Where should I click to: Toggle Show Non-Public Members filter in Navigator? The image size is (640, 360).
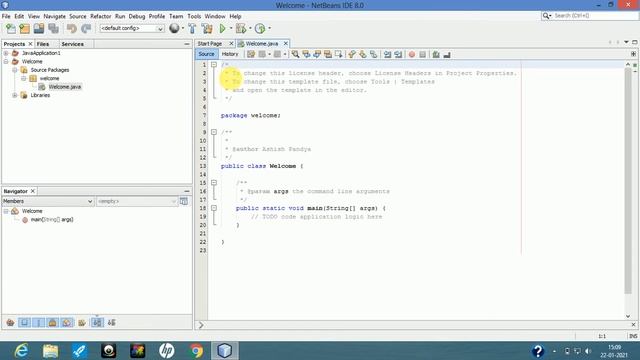pyautogui.click(x=52, y=323)
